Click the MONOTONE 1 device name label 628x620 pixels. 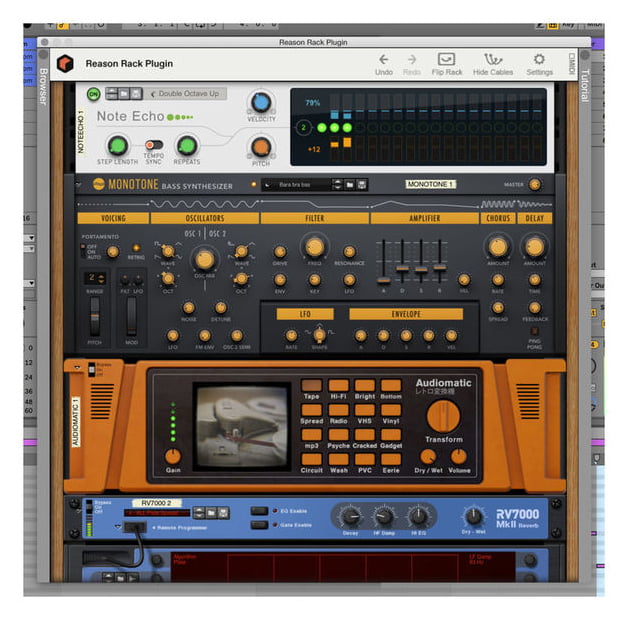(430, 184)
